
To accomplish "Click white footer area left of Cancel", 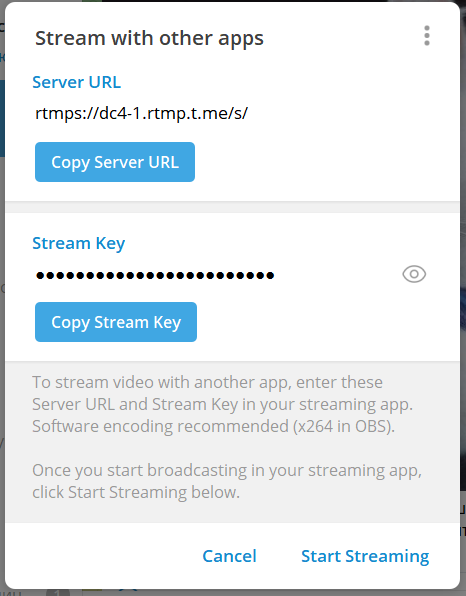I will [103, 556].
